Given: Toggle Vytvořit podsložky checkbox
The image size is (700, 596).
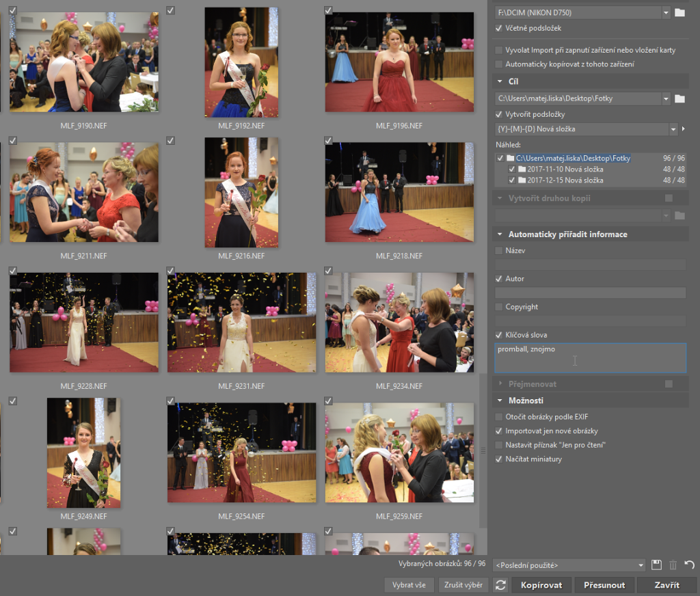Looking at the screenshot, I should point(498,114).
